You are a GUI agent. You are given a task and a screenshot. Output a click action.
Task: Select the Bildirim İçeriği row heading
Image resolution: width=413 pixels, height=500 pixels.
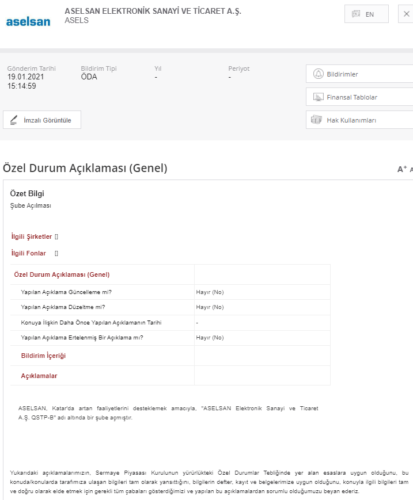[43, 356]
